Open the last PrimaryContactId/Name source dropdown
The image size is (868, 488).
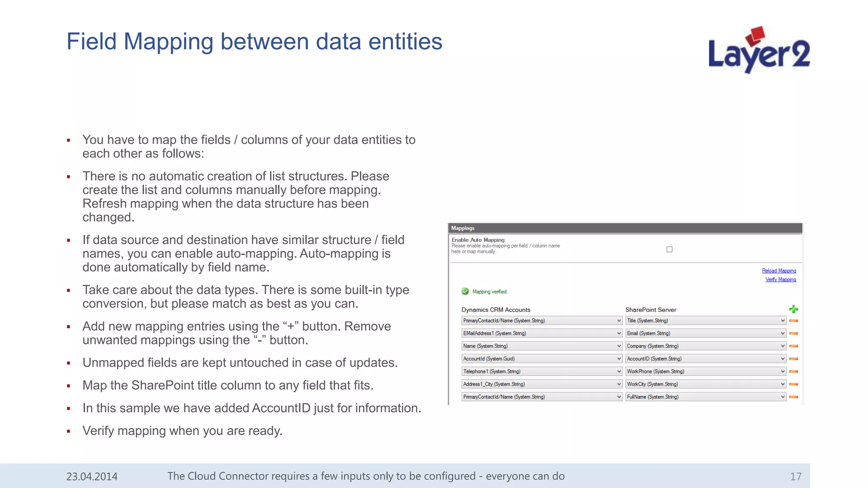pos(542,397)
